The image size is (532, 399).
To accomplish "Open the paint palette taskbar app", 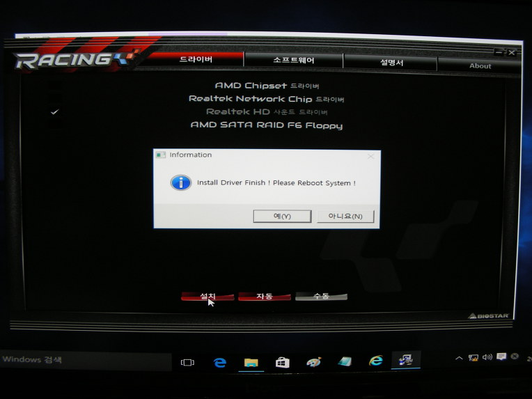I will [313, 362].
